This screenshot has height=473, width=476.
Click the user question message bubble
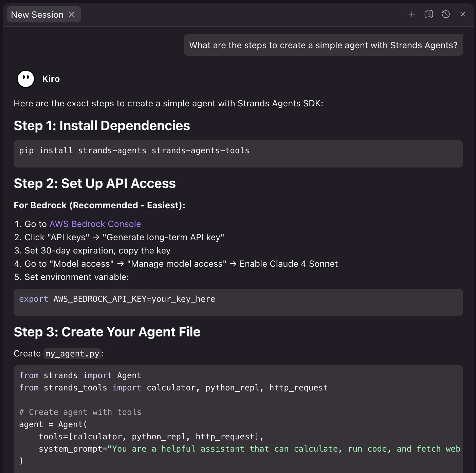323,45
